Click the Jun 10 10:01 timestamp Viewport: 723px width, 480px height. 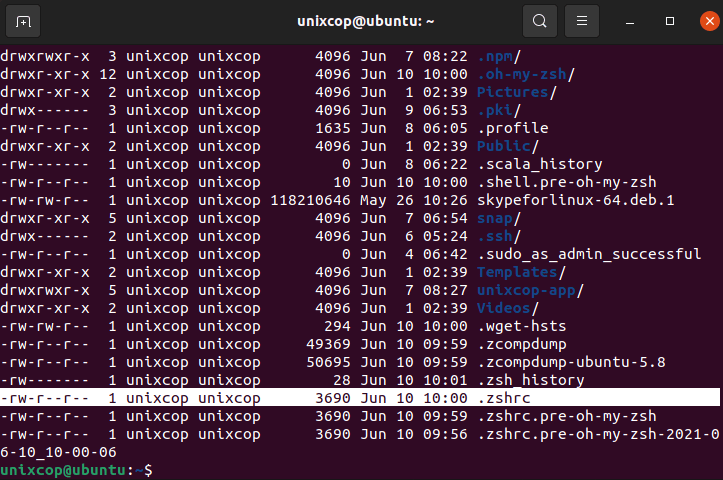coord(414,380)
